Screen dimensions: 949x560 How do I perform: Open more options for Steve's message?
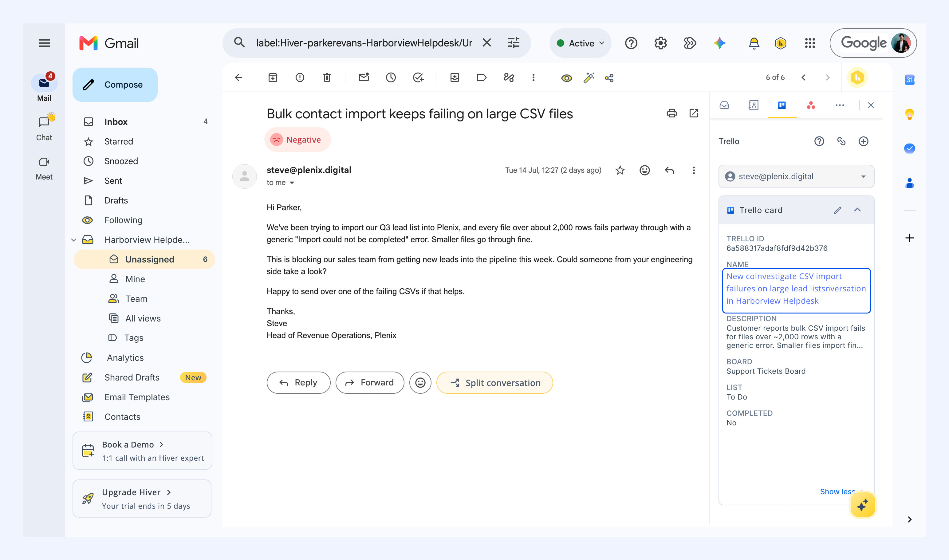click(694, 171)
